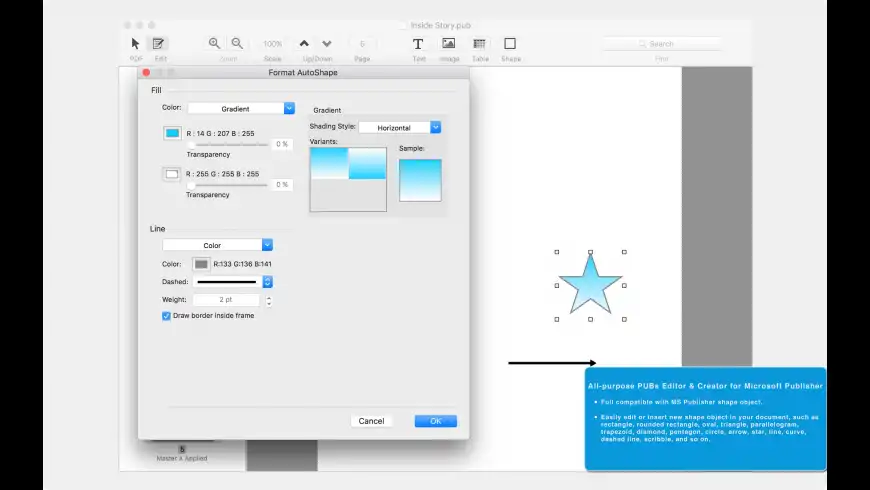Pick the line gray color swatch
Image resolution: width=870 pixels, height=490 pixels.
tap(201, 264)
